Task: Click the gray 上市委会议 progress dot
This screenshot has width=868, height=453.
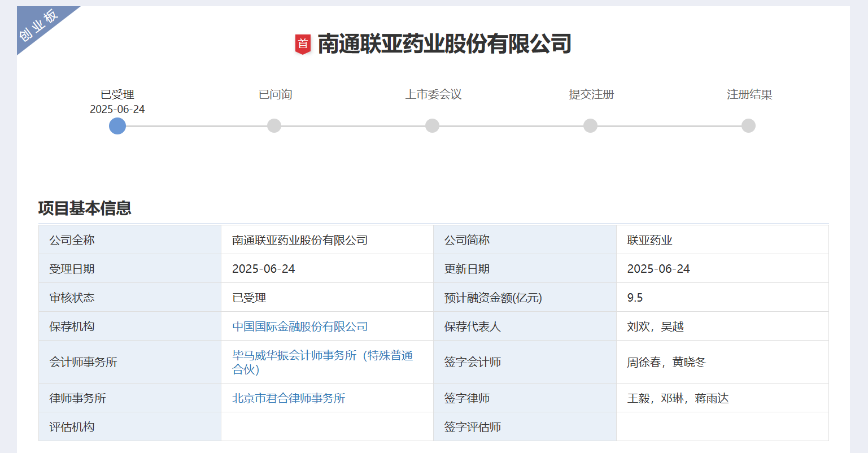Action: pyautogui.click(x=432, y=126)
